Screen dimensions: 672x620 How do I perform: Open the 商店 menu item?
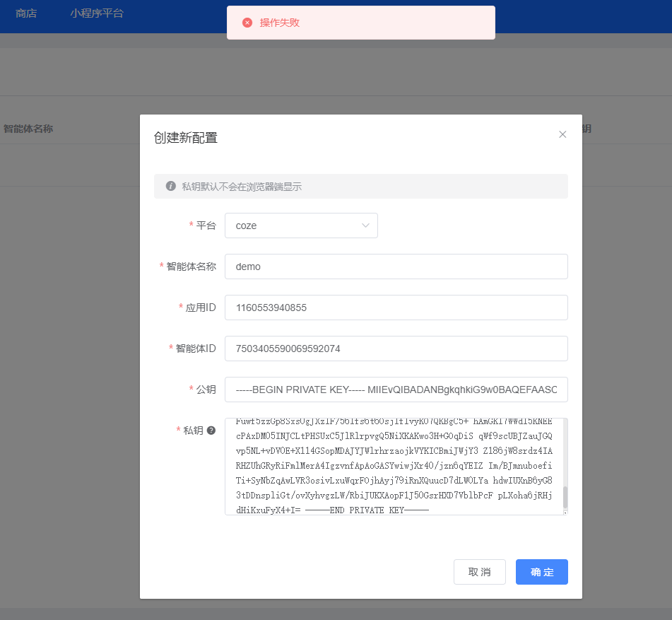(x=26, y=13)
